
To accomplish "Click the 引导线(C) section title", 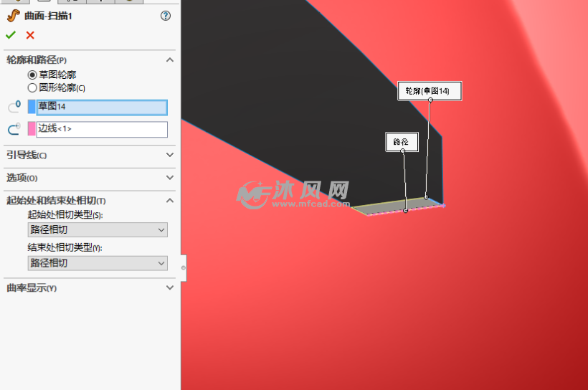I will click(x=27, y=156).
